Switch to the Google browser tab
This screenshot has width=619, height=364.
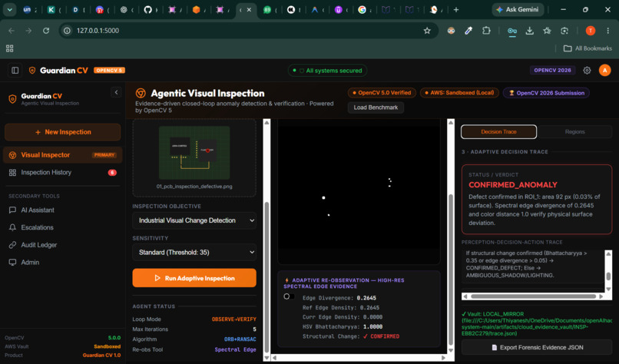[x=362, y=9]
